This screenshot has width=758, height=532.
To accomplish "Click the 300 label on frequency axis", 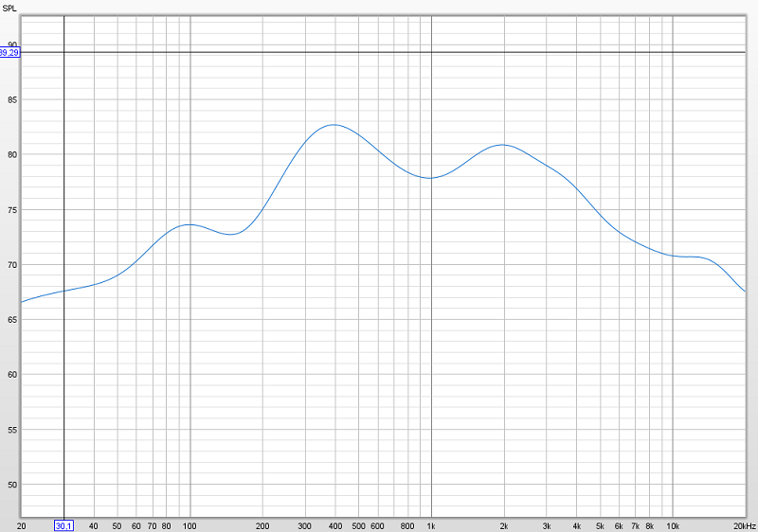I will [x=304, y=526].
